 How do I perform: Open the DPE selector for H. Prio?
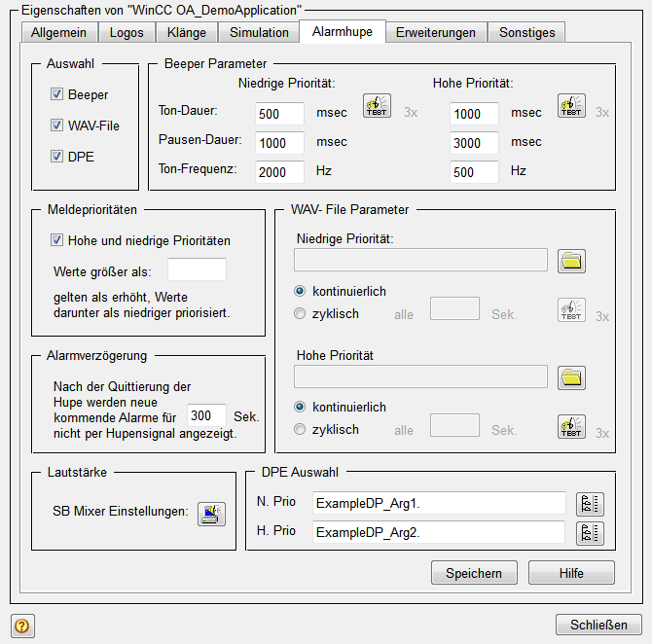(590, 533)
